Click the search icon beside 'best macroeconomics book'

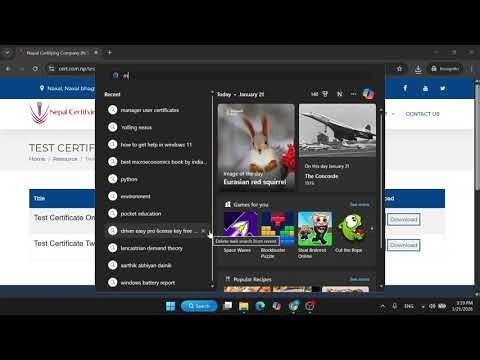[113, 162]
